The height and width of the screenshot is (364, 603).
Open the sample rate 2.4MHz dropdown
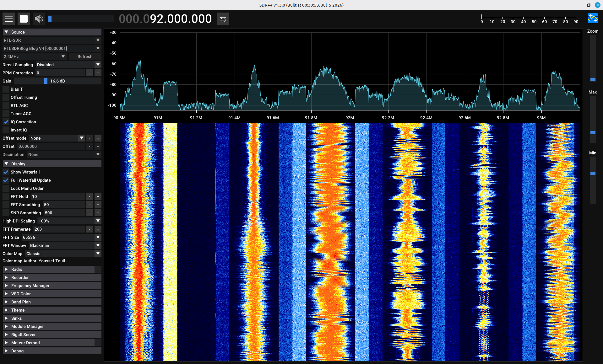(35, 56)
